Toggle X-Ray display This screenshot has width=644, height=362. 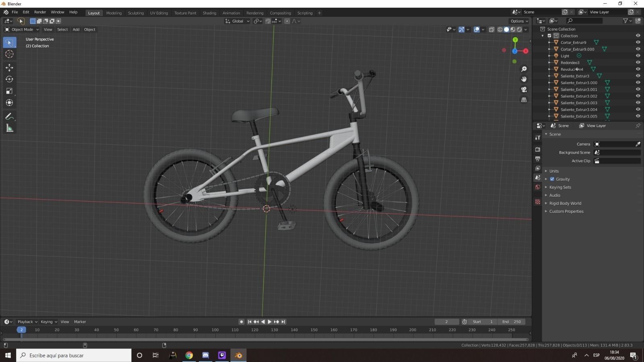coord(491,29)
